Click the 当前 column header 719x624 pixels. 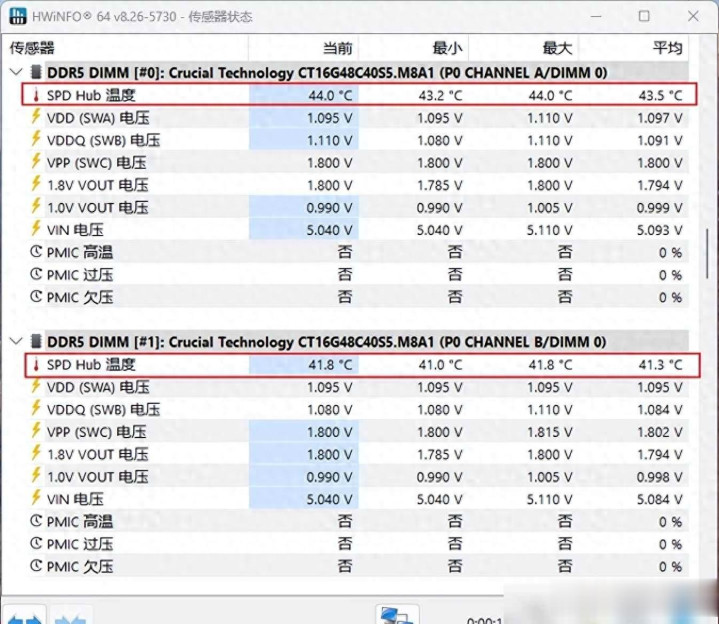[304, 48]
